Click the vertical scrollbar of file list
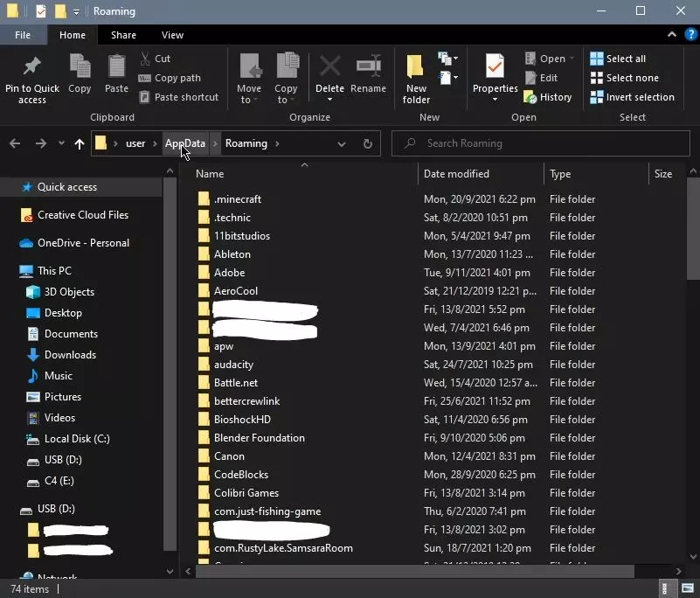The width and height of the screenshot is (700, 598). tap(693, 229)
